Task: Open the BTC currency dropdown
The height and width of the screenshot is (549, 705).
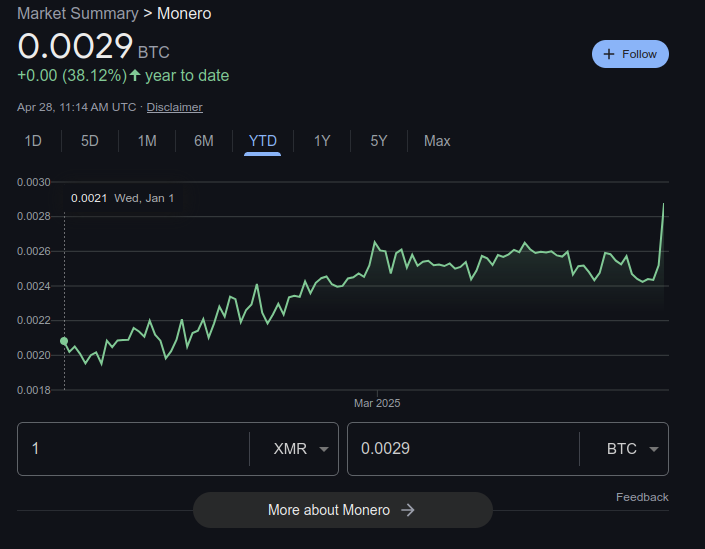Action: coord(632,449)
